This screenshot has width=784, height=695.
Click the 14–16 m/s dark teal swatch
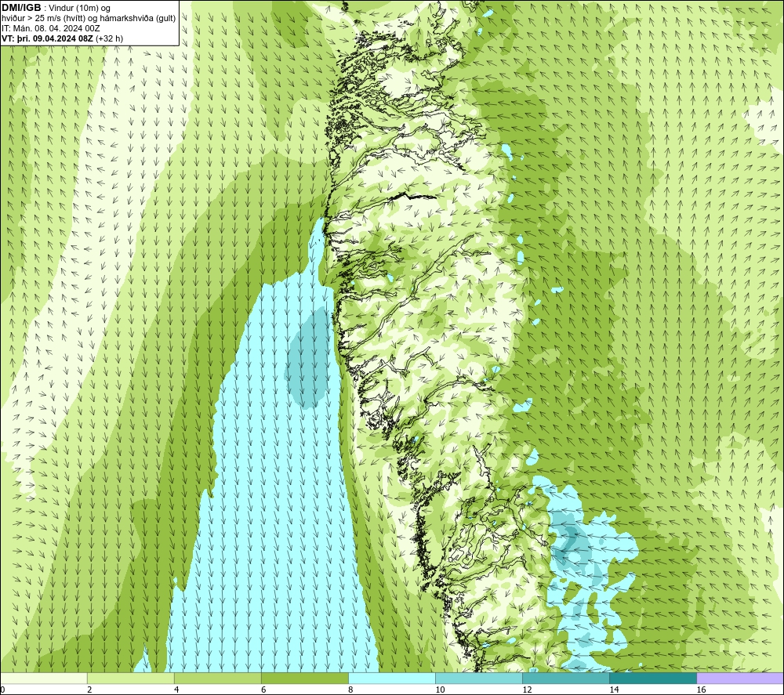tap(653, 679)
